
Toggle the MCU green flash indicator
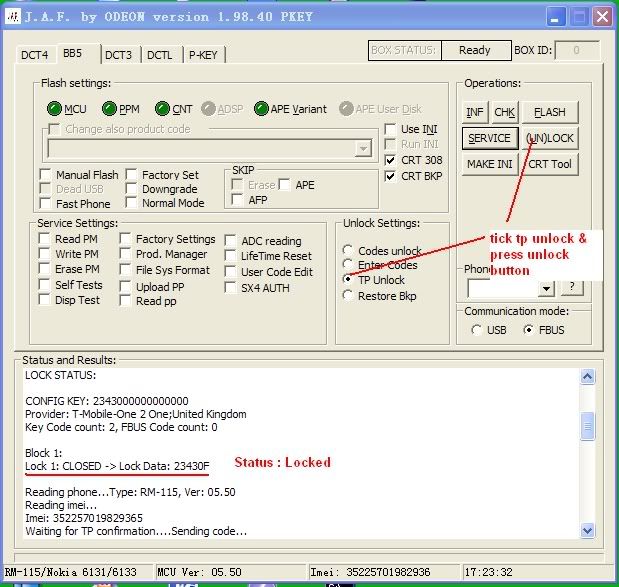[54, 109]
